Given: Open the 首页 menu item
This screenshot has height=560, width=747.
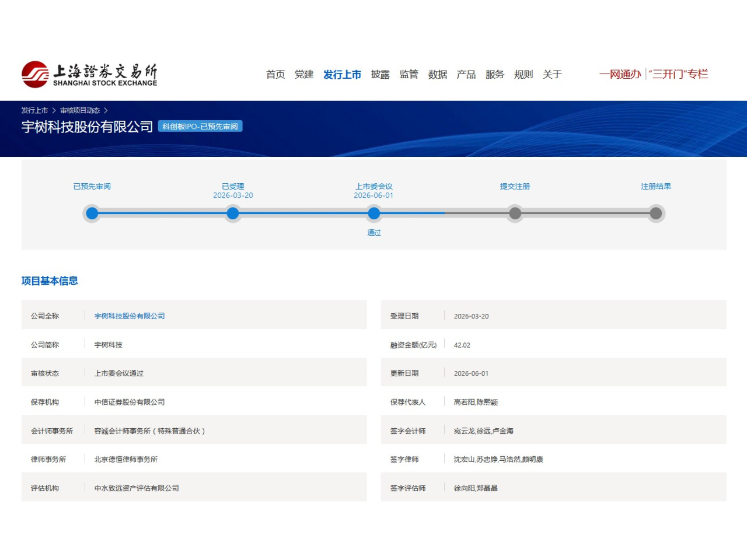Looking at the screenshot, I should point(275,75).
